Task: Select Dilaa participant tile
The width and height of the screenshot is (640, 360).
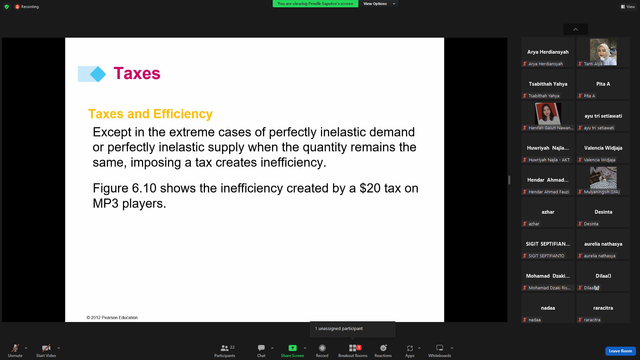Action: (603, 276)
